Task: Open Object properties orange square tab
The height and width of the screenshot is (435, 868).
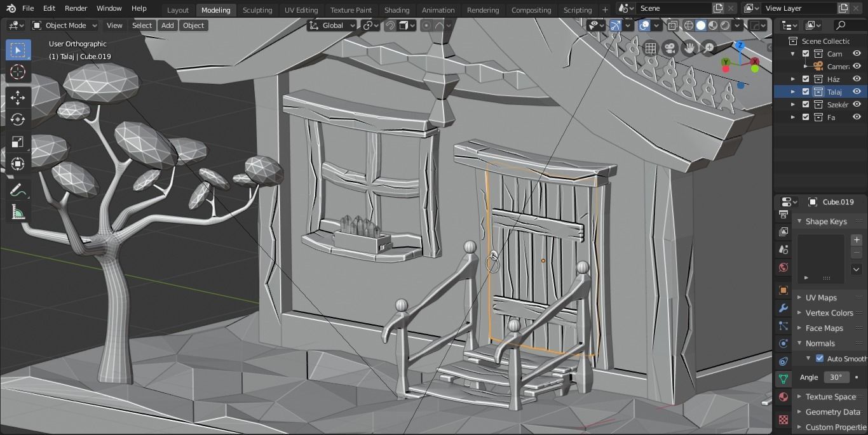Action: pyautogui.click(x=783, y=290)
